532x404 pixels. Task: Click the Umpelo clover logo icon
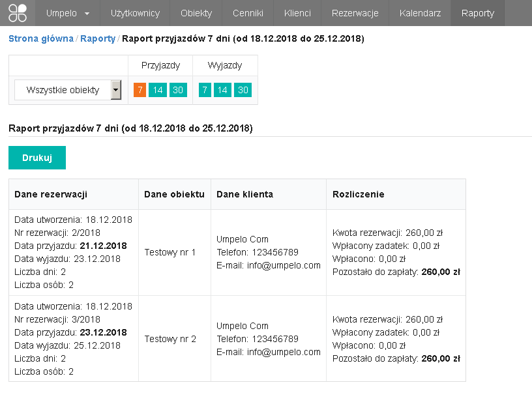tap(18, 13)
